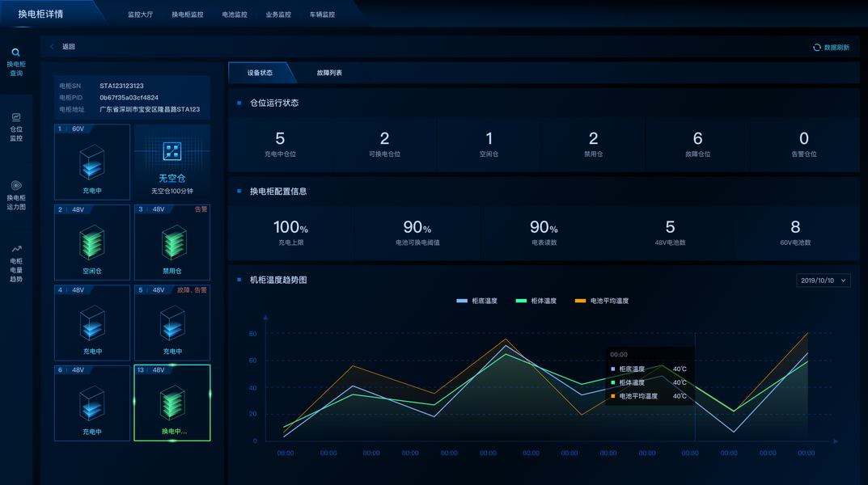Click the 充电上限 100% value
The width and height of the screenshot is (868, 485).
coord(290,227)
